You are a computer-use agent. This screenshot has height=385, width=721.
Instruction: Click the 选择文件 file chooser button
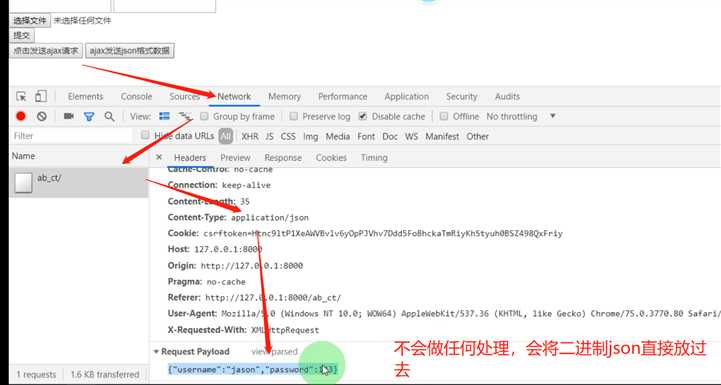click(x=30, y=20)
